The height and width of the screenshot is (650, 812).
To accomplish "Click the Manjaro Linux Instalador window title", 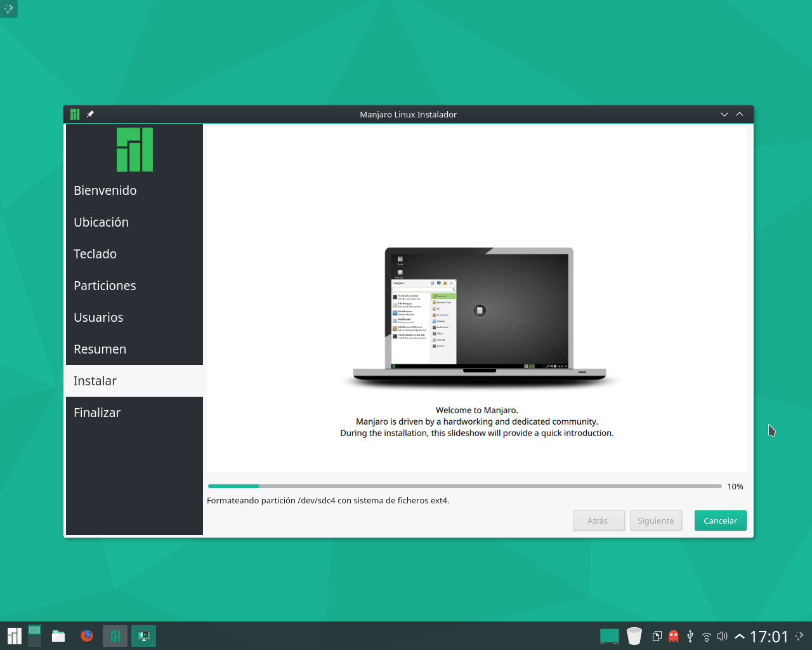I will click(x=409, y=114).
